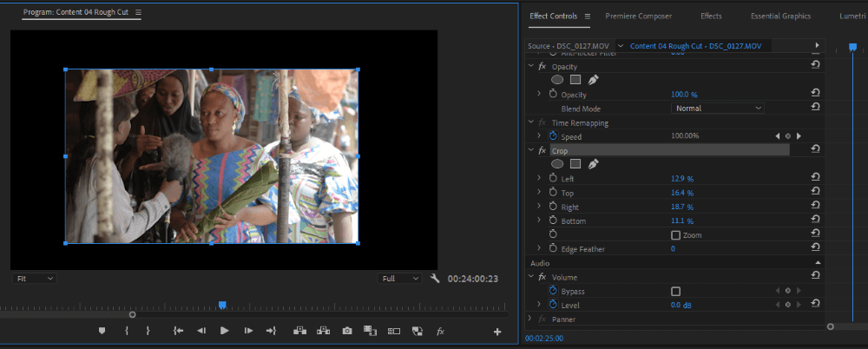868x349 pixels.
Task: Switch to Effects tab
Action: pyautogui.click(x=711, y=16)
